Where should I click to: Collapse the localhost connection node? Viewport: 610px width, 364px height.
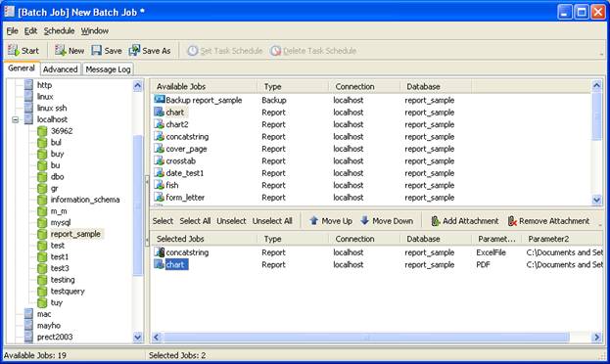[15, 119]
